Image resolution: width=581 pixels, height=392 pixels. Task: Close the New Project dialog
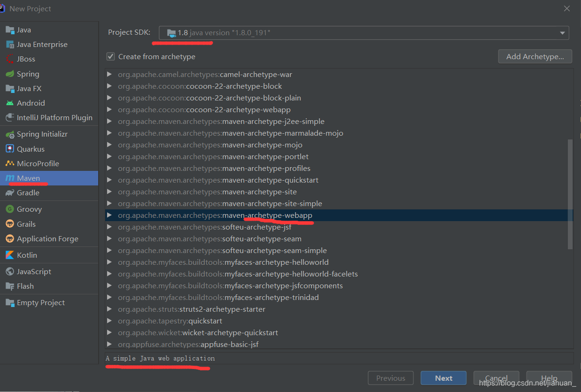click(567, 8)
